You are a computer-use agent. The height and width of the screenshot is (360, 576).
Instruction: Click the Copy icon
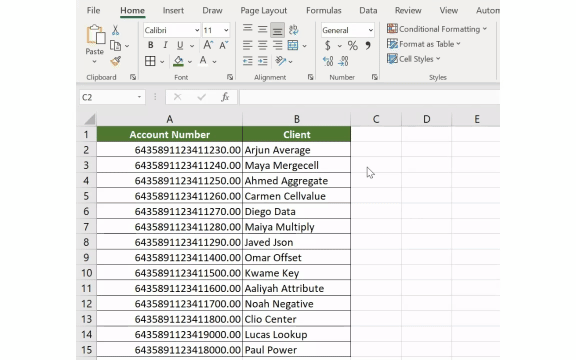click(x=115, y=46)
